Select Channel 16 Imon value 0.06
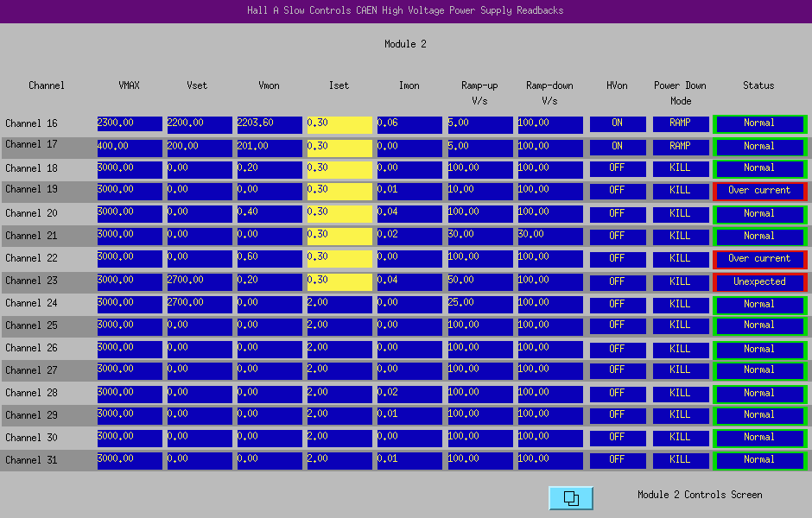The width and height of the screenshot is (812, 518). click(409, 124)
